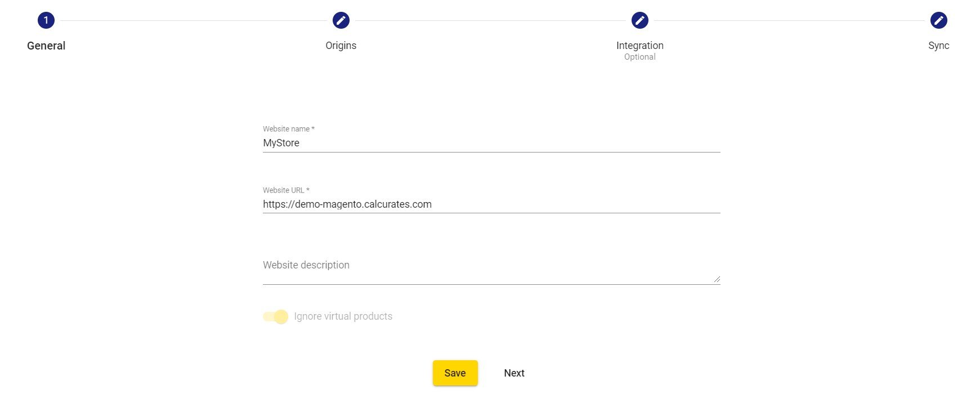Switch to the General step label
The image size is (980, 394).
(46, 46)
